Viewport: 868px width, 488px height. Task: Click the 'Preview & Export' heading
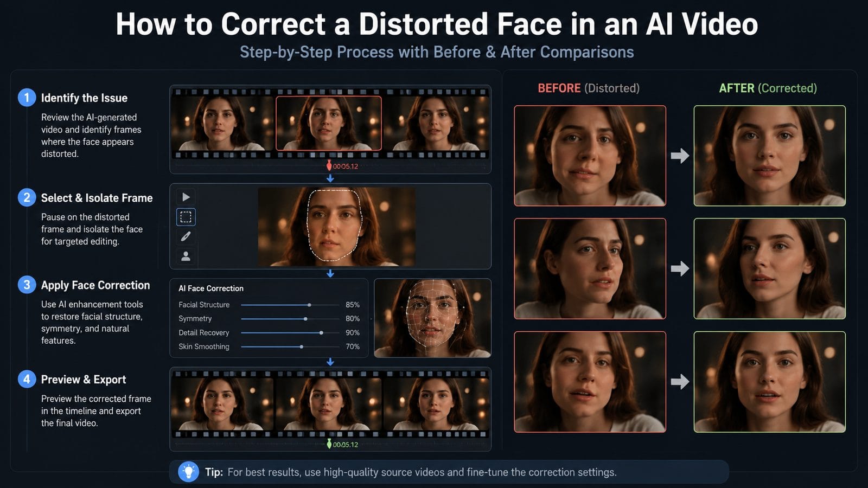tap(84, 380)
